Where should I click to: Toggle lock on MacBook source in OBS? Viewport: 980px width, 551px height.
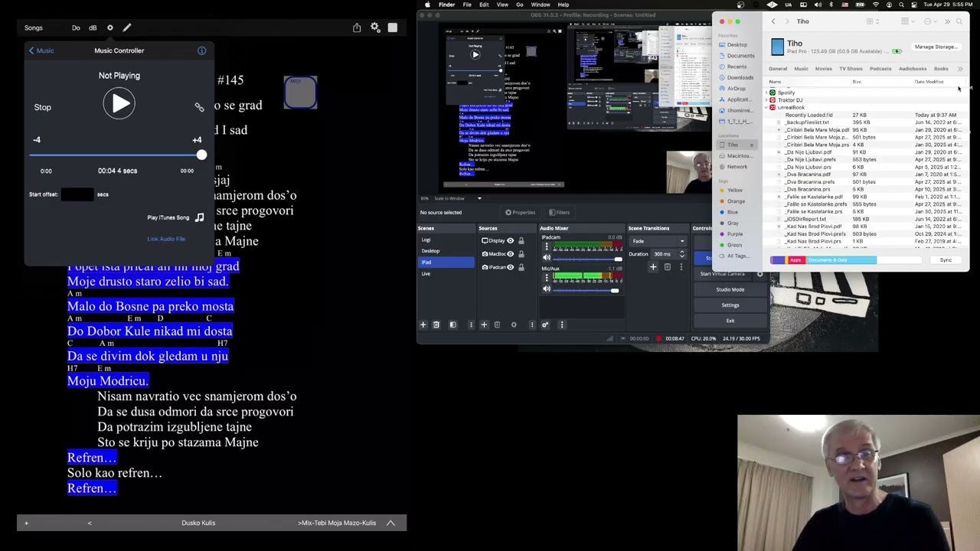click(x=521, y=253)
